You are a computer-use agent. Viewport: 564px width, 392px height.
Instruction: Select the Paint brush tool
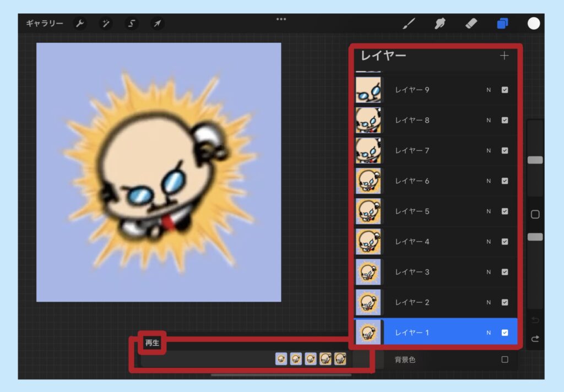(409, 24)
